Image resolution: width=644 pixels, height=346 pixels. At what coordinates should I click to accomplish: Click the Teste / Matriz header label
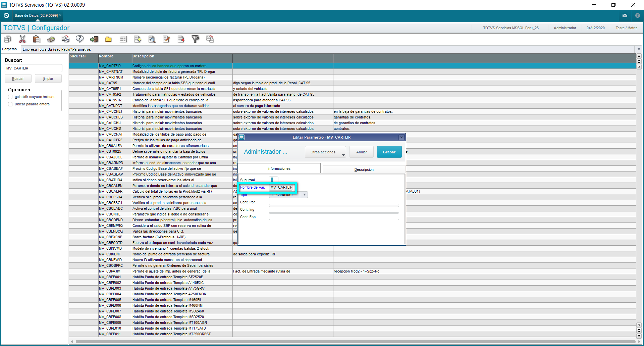click(x=626, y=28)
